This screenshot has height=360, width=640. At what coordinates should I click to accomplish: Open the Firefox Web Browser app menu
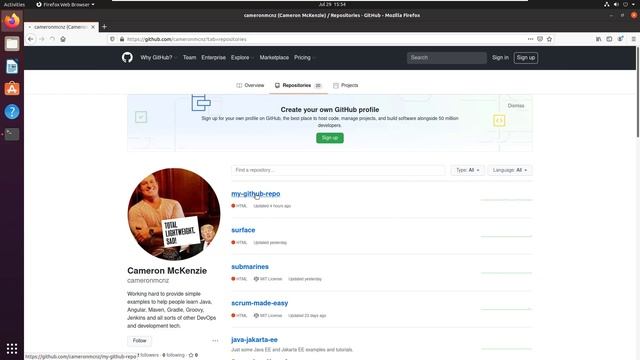click(x=65, y=4)
